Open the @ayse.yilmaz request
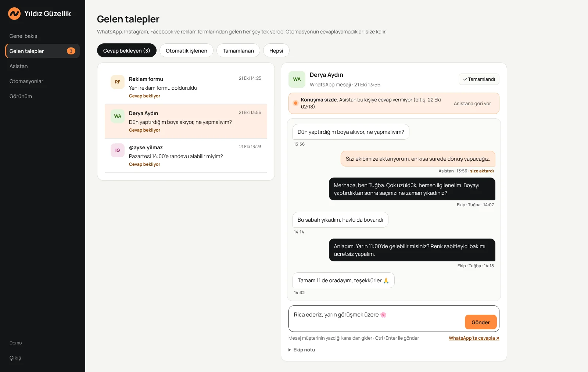Image resolution: width=588 pixels, height=372 pixels. 186,155
